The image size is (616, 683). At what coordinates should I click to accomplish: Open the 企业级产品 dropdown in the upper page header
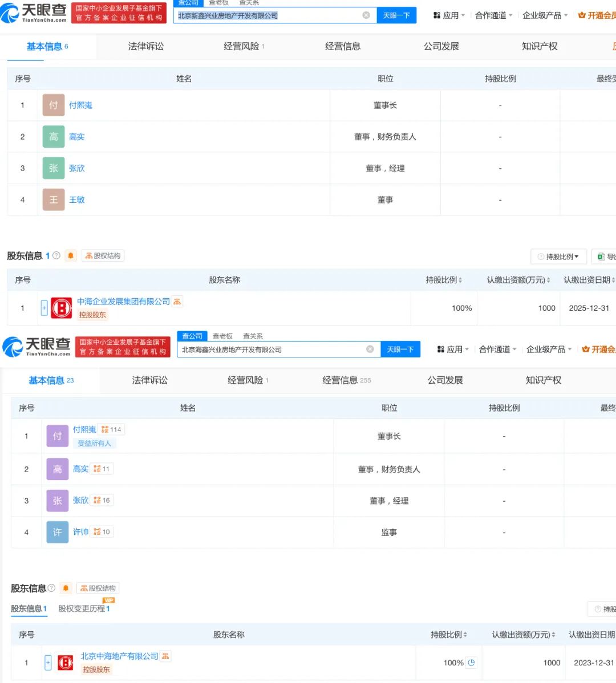pos(545,15)
